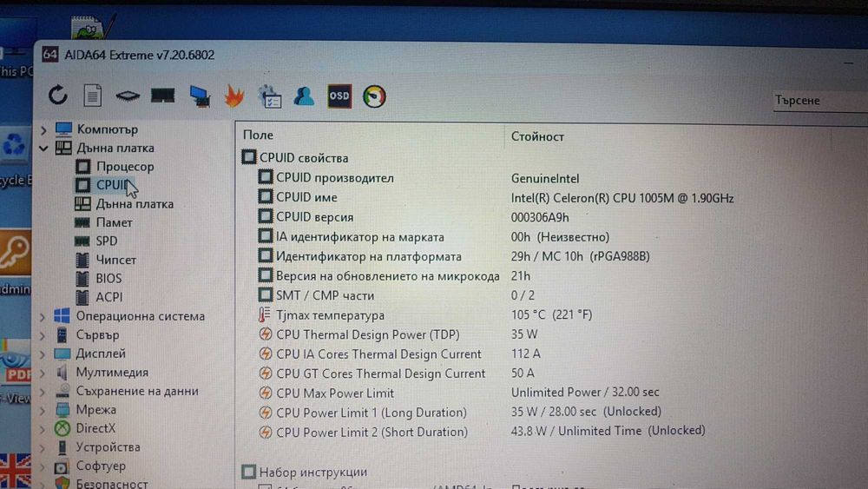This screenshot has height=489, width=868.
Task: Select the CPUID свойства group row
Action: click(304, 158)
